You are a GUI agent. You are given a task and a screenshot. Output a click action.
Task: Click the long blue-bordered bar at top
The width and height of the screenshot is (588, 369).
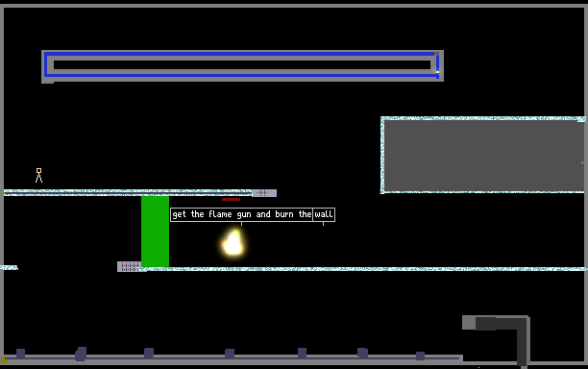[x=242, y=66]
